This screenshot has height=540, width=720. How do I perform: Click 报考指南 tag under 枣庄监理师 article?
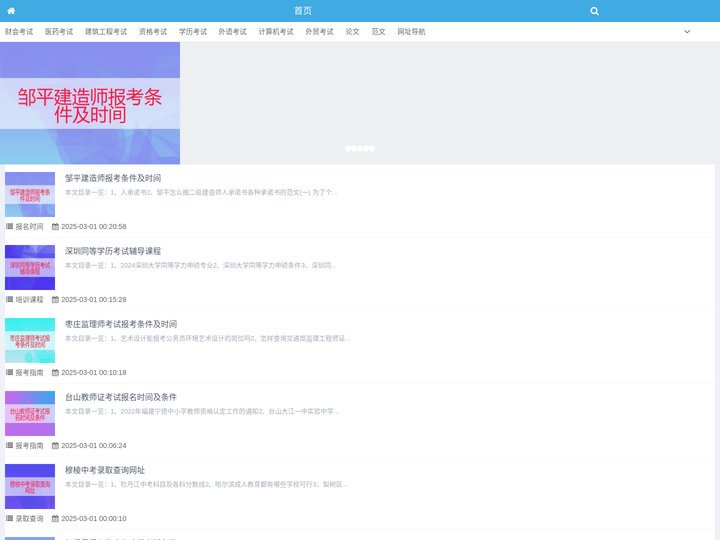29,372
